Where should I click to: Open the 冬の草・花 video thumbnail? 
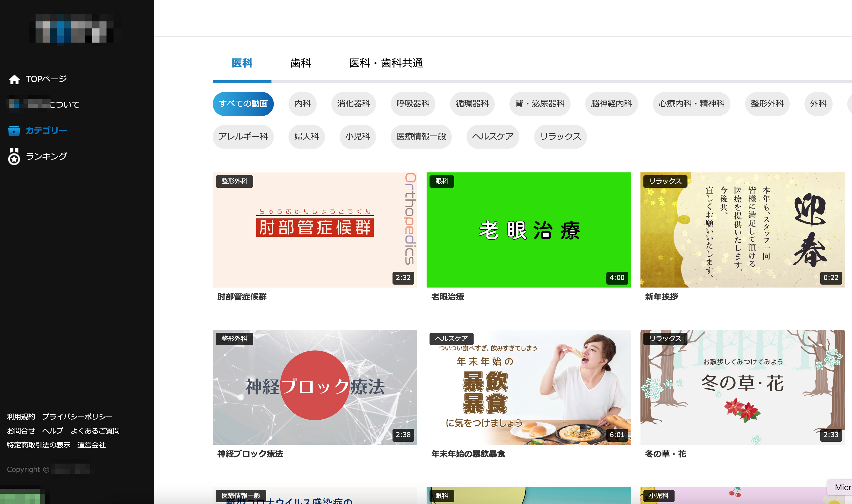(742, 387)
